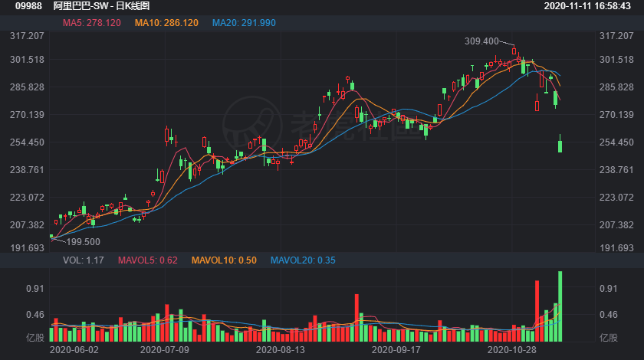The height and width of the screenshot is (360, 644).
Task: Click the tallest green volume bar
Action: point(560,306)
